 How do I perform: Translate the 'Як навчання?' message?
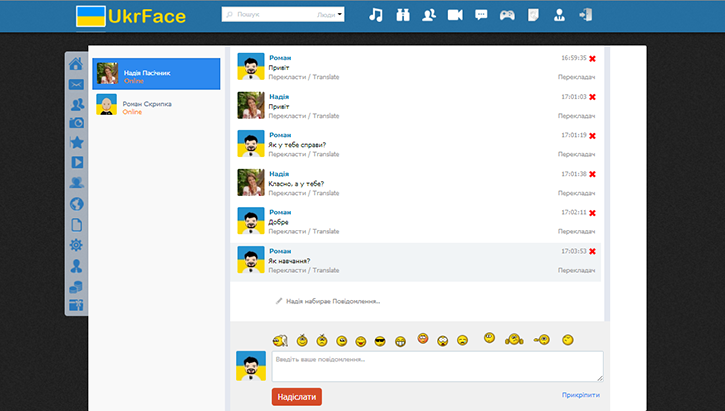tap(304, 270)
